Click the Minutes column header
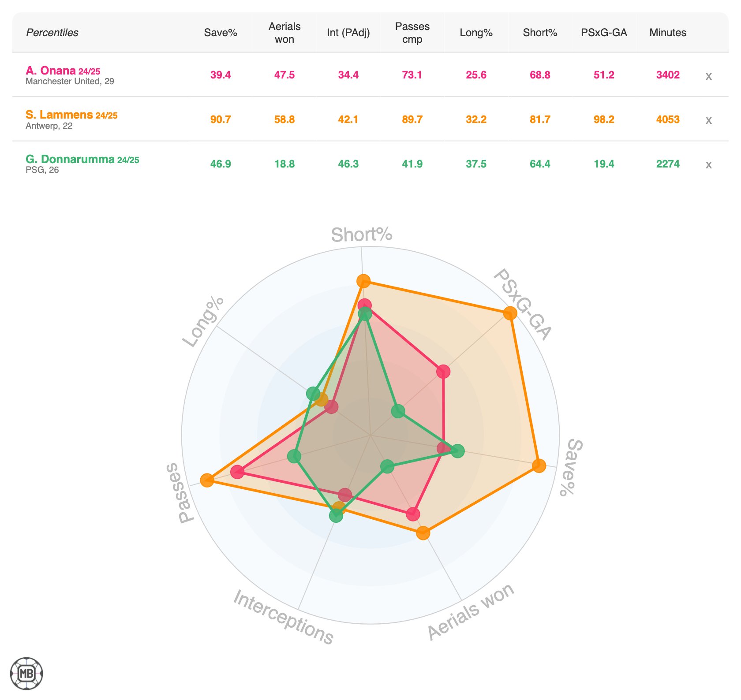Image resolution: width=741 pixels, height=700 pixels. [x=668, y=33]
